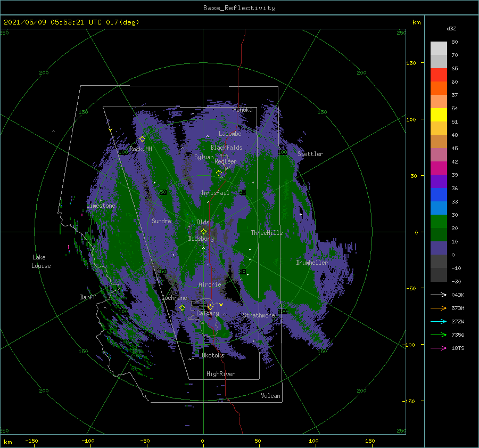The image size is (479, 448).
Task: Click the Banff label
Action: click(88, 297)
